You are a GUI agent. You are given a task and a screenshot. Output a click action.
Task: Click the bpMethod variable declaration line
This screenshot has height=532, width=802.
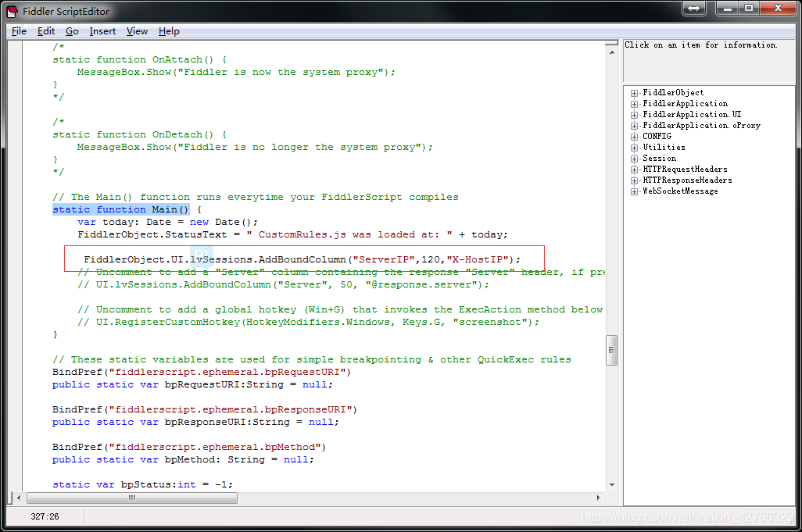(x=183, y=459)
